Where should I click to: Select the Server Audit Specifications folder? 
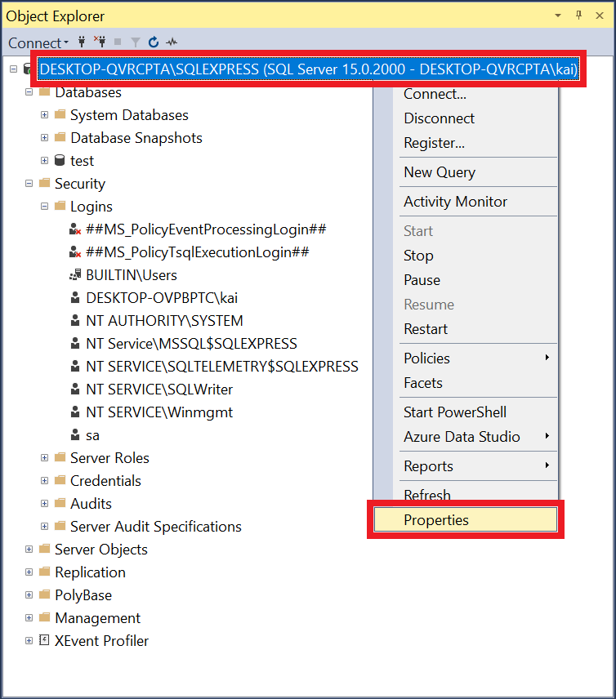coord(156,527)
